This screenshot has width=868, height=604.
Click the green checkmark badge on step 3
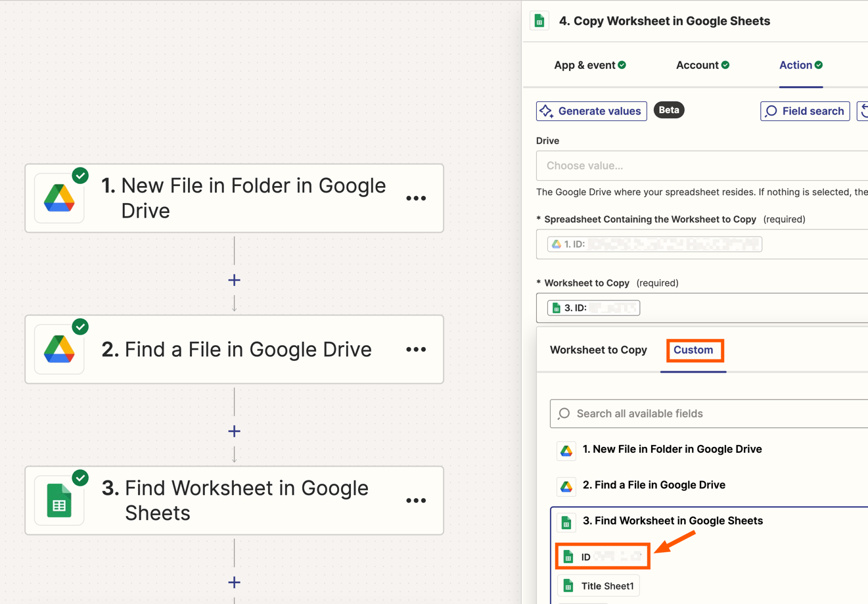click(80, 478)
